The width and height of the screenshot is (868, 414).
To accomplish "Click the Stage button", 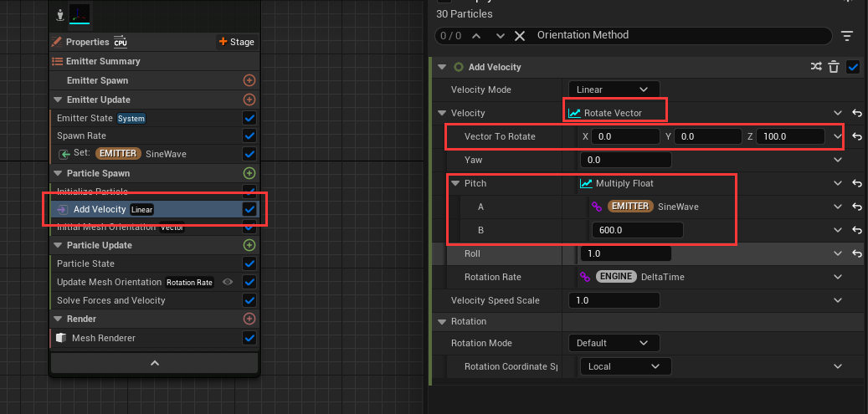I will pos(236,42).
